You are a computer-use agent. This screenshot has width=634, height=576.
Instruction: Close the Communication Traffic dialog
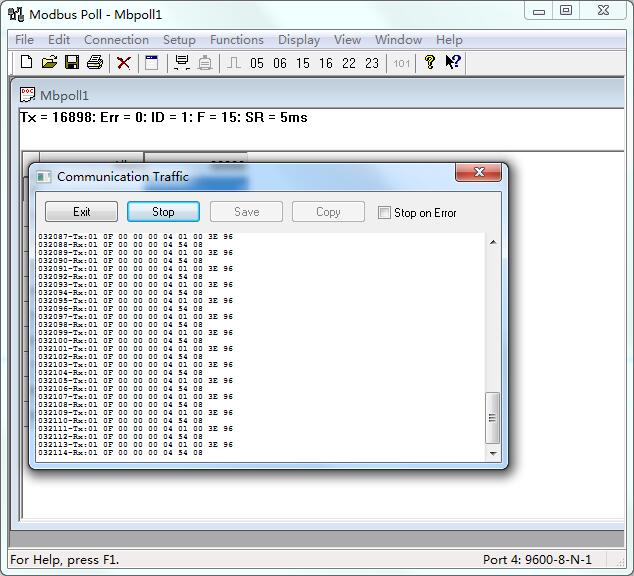(x=479, y=172)
